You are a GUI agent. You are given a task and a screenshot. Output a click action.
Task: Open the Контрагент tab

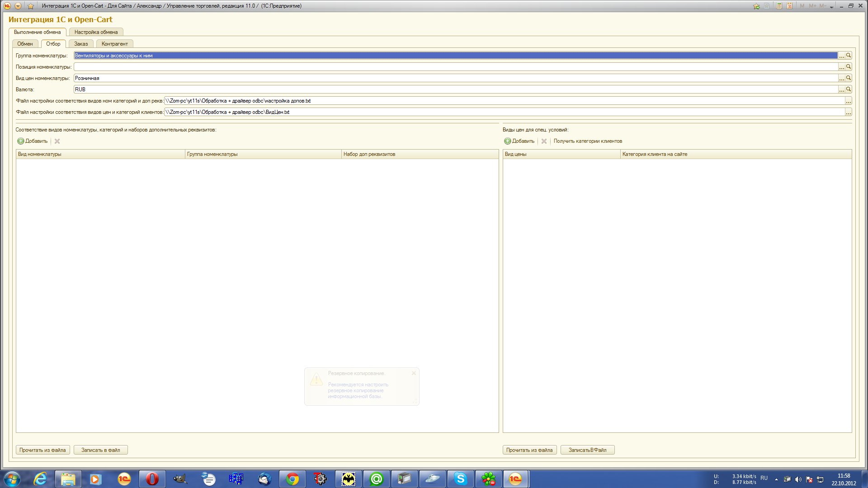coord(114,44)
